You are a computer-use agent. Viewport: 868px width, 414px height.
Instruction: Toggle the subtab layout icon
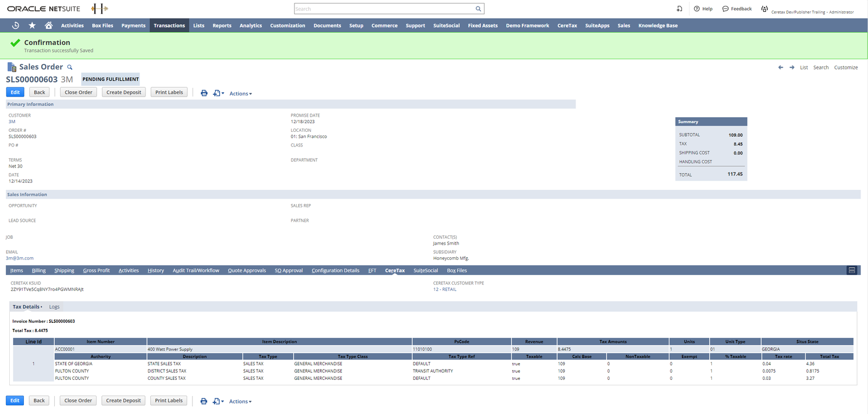point(852,270)
